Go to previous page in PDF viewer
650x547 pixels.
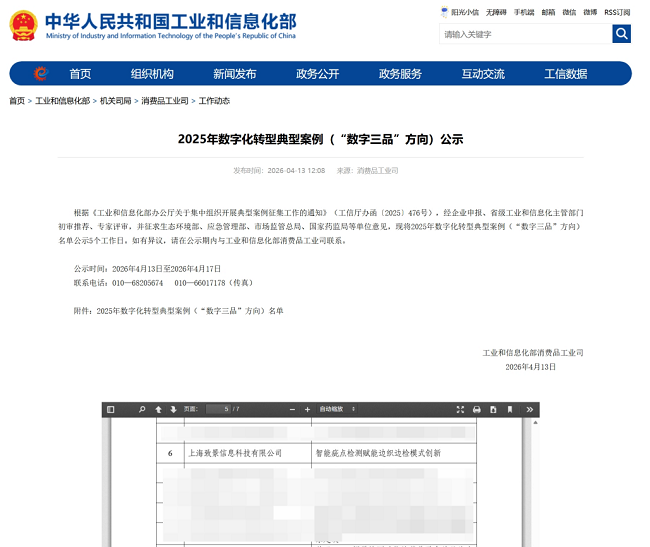pos(158,409)
